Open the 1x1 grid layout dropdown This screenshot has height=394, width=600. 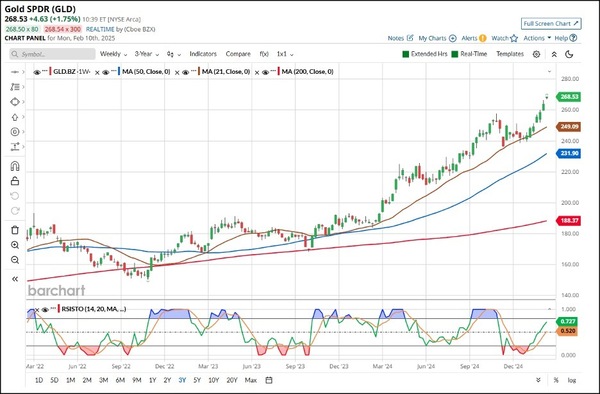pos(285,54)
